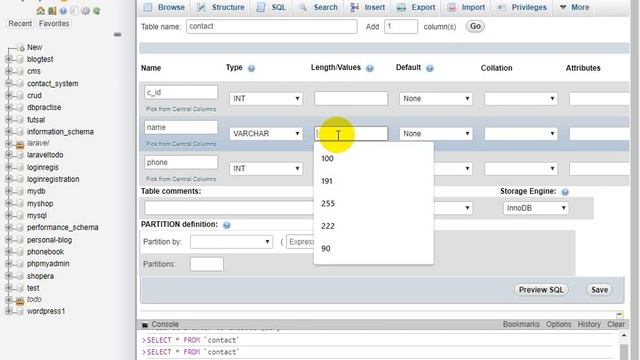Click the New database icon in tree
Image resolution: width=640 pixels, height=360 pixels.
[x=21, y=48]
